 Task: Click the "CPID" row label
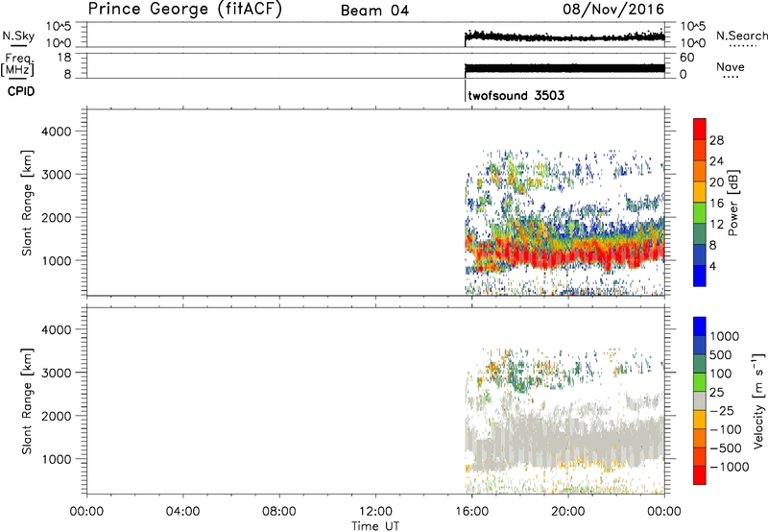pos(21,91)
